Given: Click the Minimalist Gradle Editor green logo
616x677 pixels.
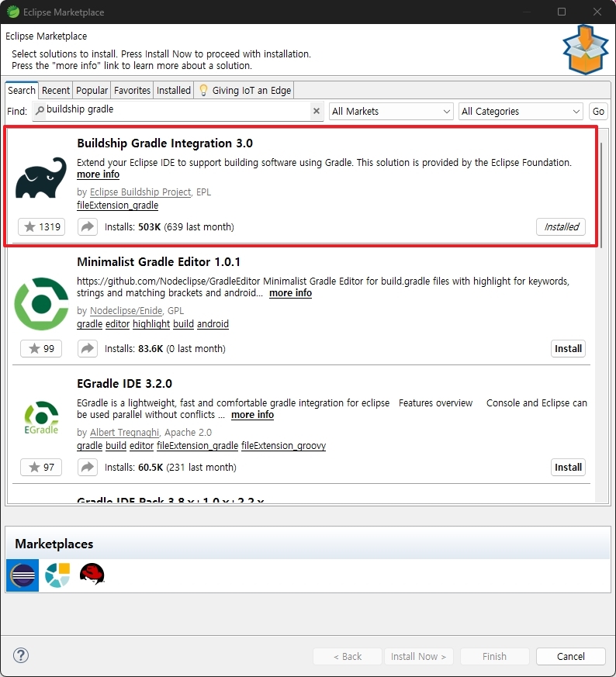Looking at the screenshot, I should click(41, 304).
